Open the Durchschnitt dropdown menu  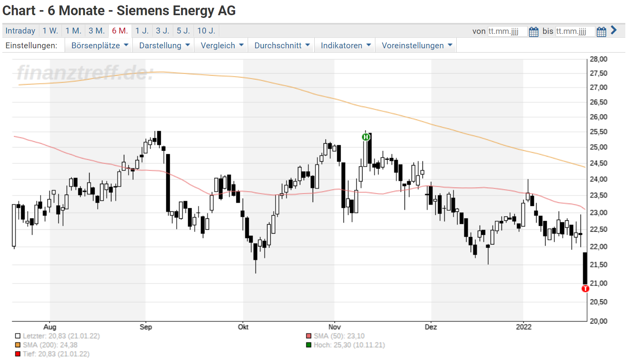coord(282,46)
